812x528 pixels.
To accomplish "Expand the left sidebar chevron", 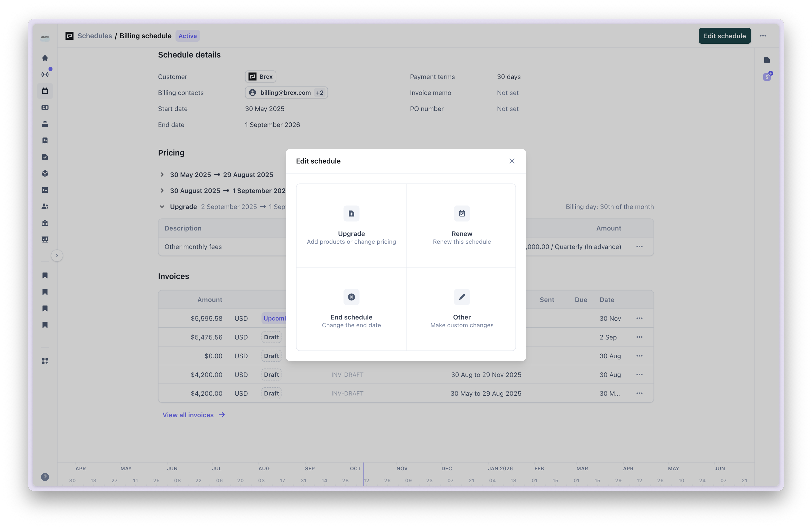I will 57,255.
